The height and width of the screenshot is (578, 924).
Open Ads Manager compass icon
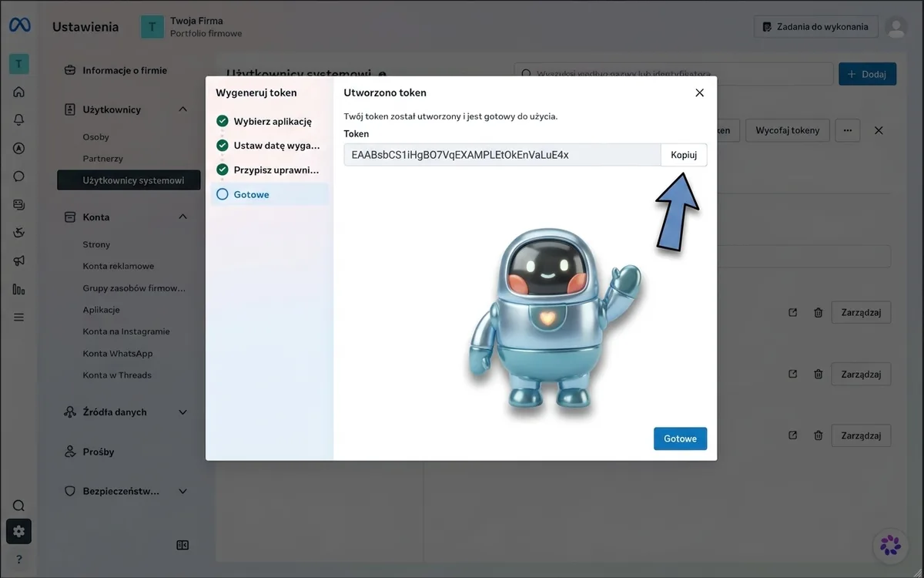(19, 148)
